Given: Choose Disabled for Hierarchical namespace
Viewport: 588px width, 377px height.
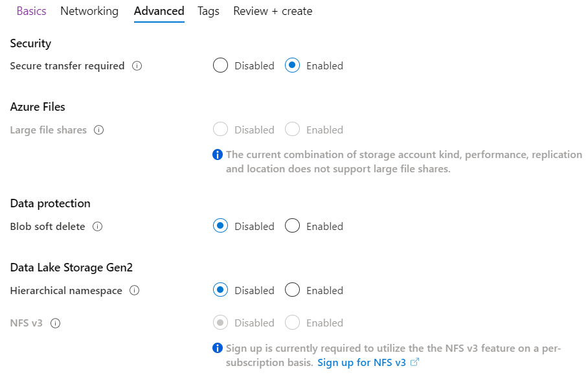Looking at the screenshot, I should point(220,290).
